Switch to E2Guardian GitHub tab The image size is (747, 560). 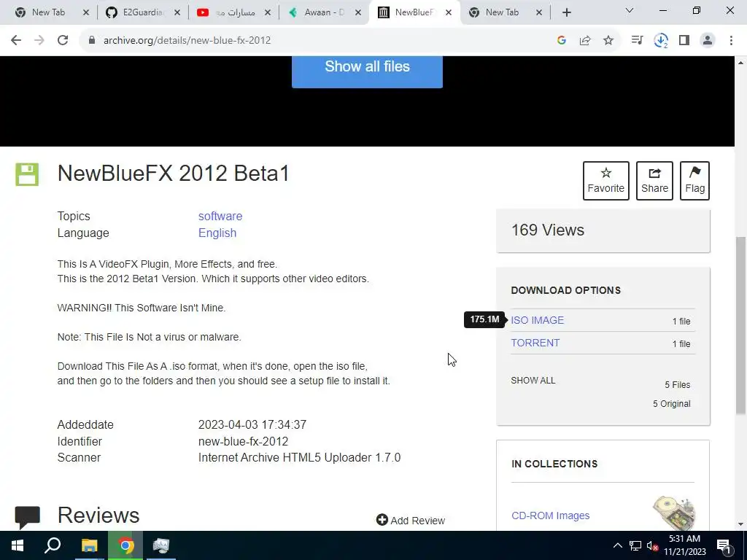click(142, 12)
